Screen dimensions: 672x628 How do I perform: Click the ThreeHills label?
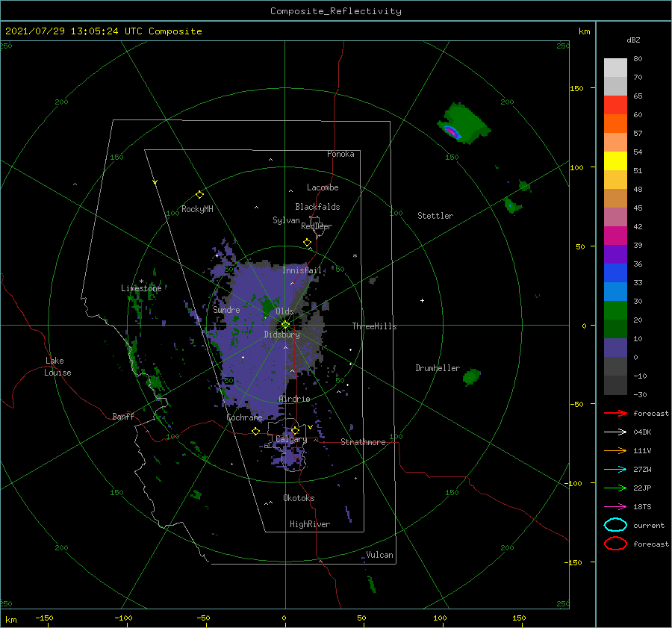375,326
